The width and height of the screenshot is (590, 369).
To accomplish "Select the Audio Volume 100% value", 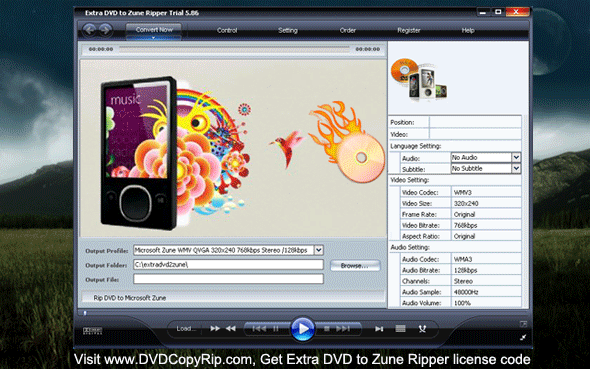I will [486, 303].
